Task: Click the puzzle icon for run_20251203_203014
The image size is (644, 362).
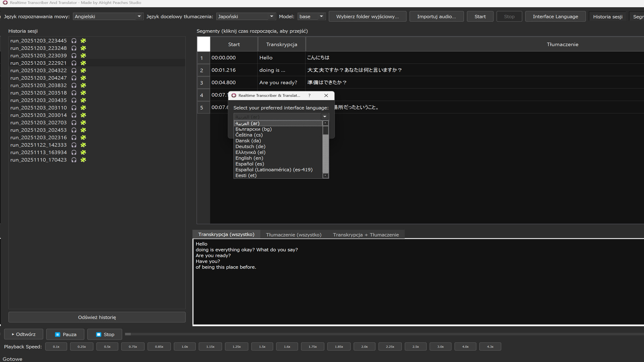Action: pyautogui.click(x=83, y=115)
